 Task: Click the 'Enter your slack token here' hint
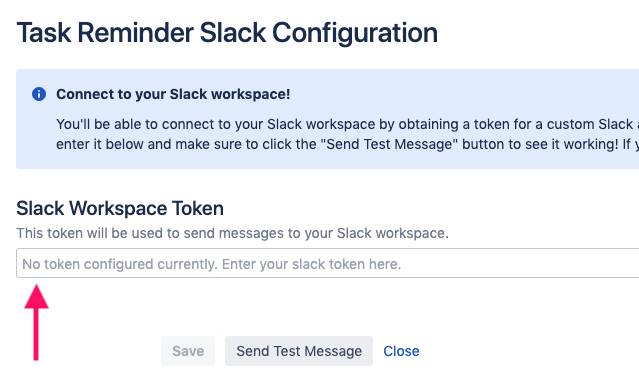coord(311,264)
